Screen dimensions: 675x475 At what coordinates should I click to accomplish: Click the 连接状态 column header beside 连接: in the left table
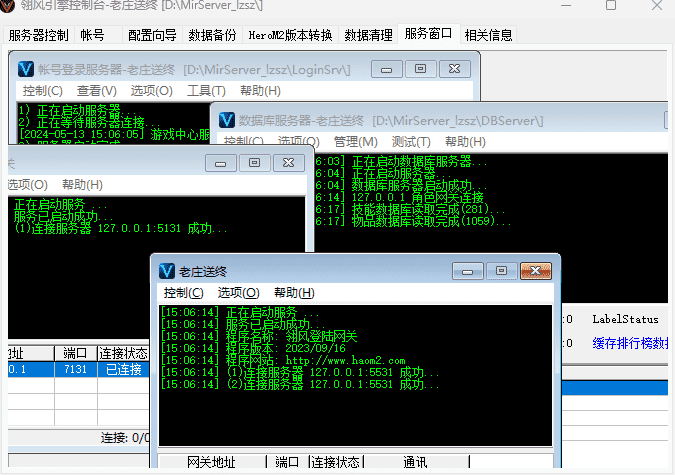click(123, 354)
